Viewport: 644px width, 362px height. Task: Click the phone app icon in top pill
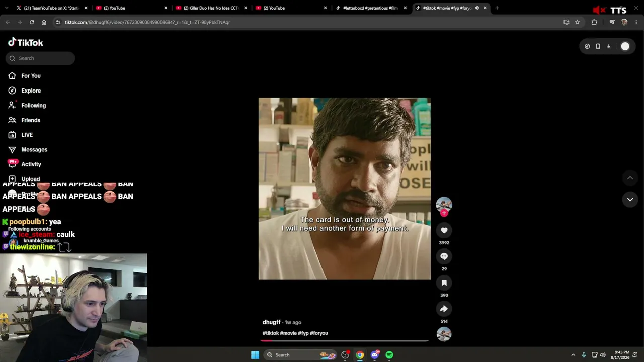click(598, 46)
